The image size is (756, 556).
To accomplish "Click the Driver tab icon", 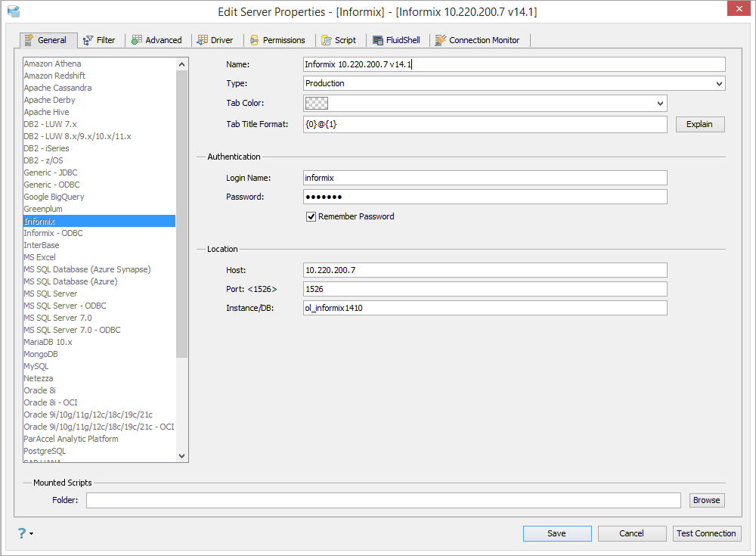I will (203, 40).
